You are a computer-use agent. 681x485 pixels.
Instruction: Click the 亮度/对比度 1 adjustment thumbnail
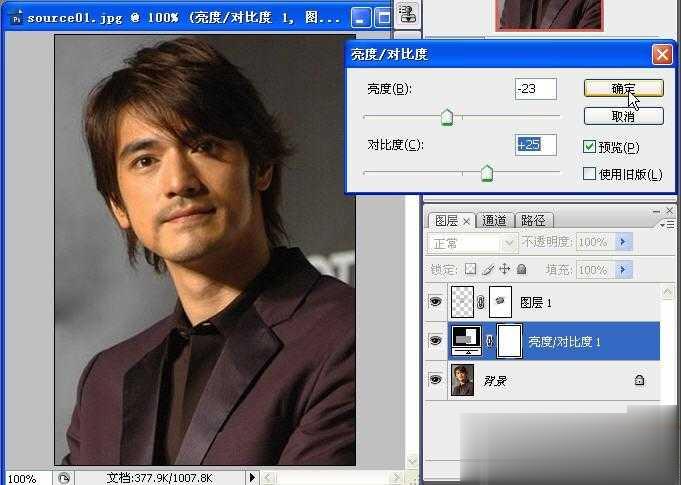[x=467, y=341]
